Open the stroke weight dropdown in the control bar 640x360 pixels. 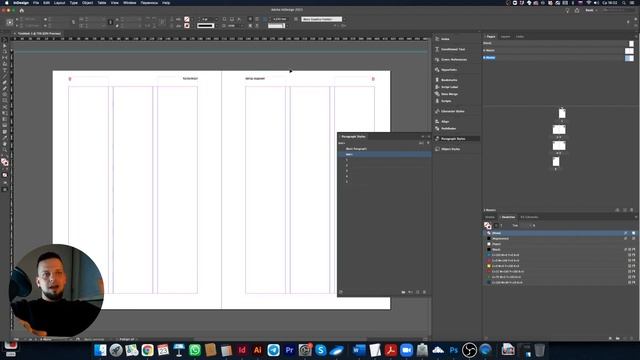pos(216,19)
